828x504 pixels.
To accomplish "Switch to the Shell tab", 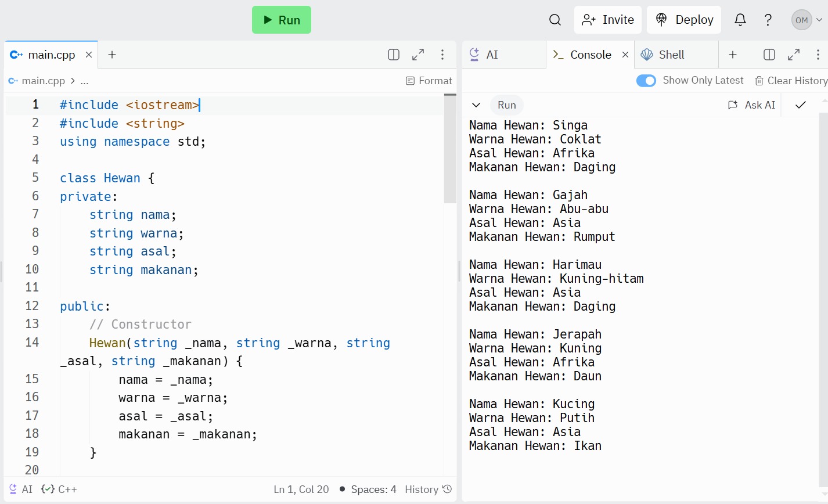I will [x=671, y=55].
